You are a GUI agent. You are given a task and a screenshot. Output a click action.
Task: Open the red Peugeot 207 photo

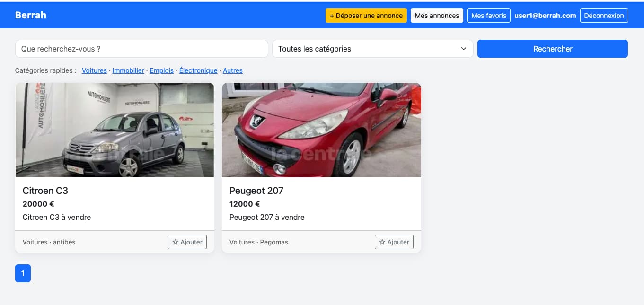tap(321, 130)
